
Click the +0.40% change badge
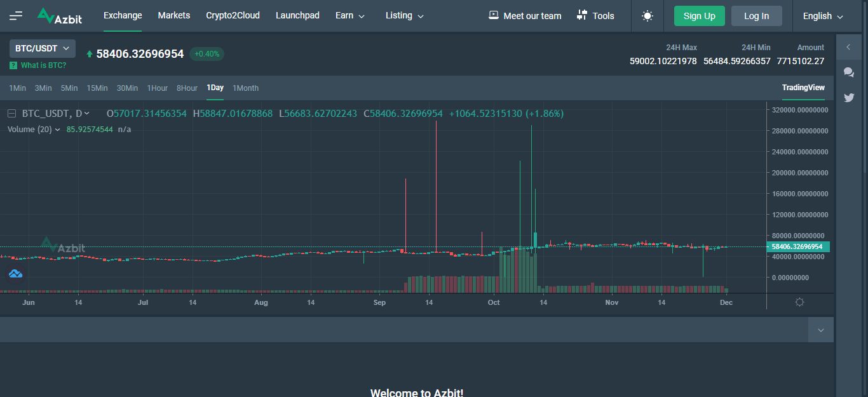tap(207, 54)
